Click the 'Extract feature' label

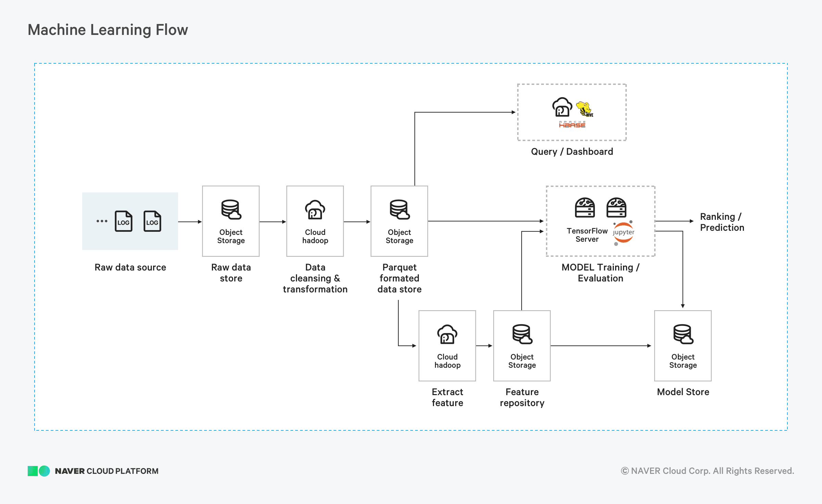(447, 398)
